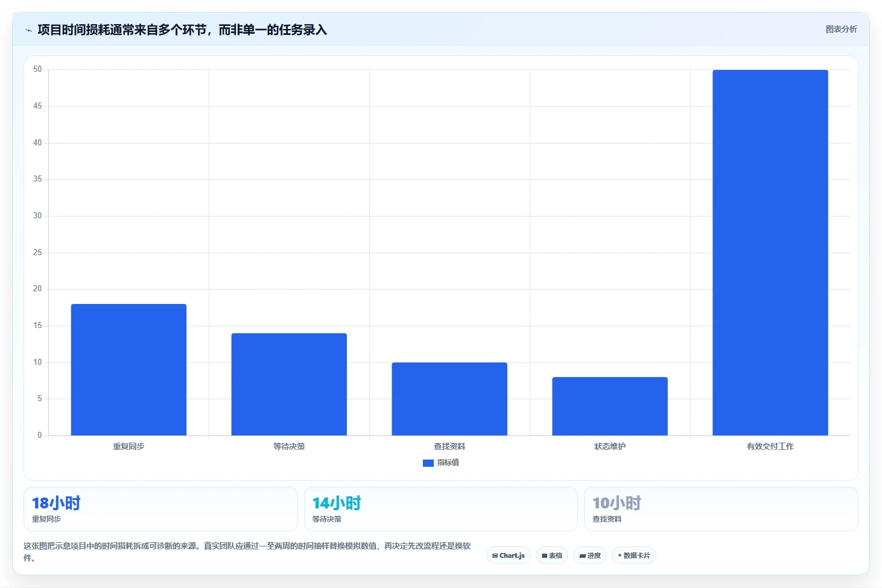
Task: Click the blue icon before the chart title
Action: point(28,30)
